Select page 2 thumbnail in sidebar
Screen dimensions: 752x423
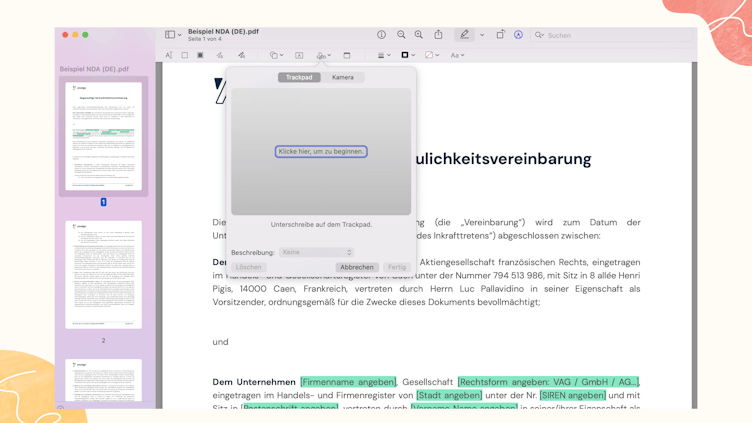click(104, 274)
